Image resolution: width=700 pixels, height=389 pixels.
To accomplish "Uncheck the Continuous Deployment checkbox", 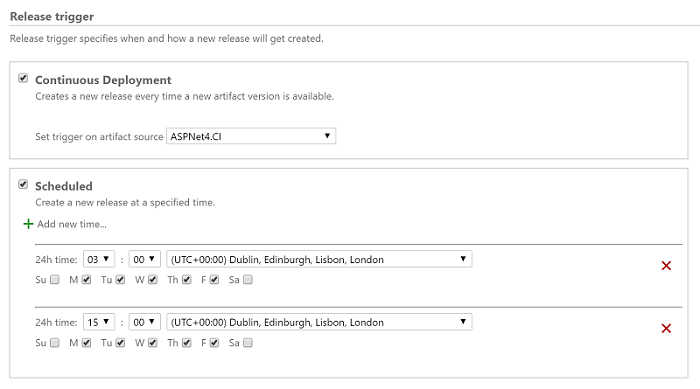I will (23, 78).
